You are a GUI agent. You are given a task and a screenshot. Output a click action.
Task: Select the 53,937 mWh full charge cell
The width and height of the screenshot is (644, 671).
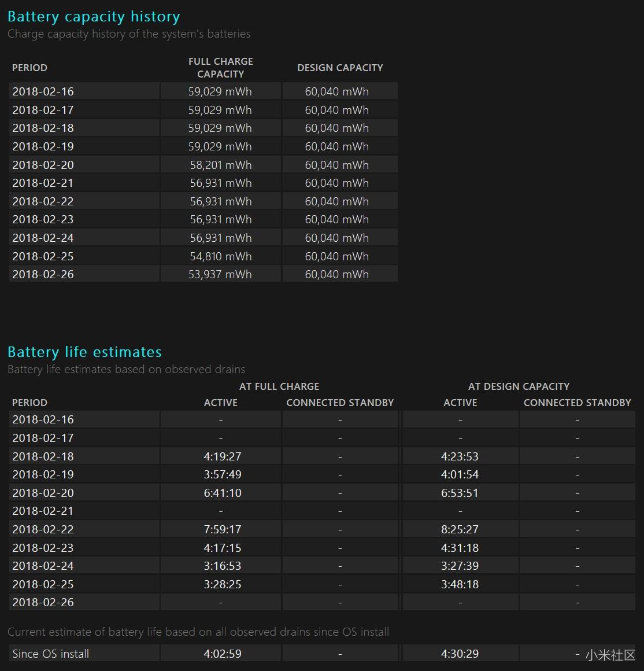(220, 274)
